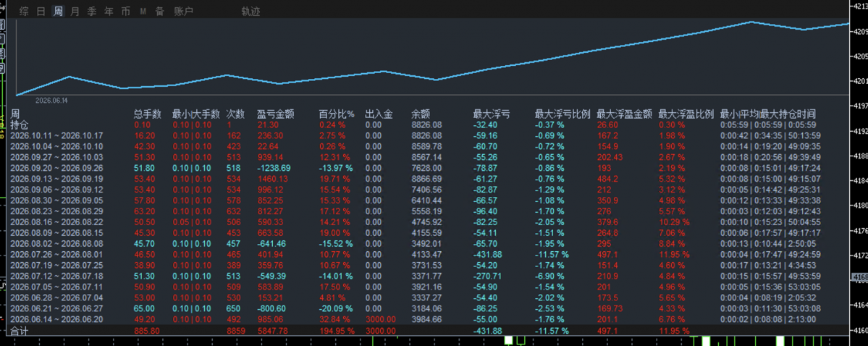Click the 出入金 column header
The width and height of the screenshot is (868, 346).
coord(379,114)
